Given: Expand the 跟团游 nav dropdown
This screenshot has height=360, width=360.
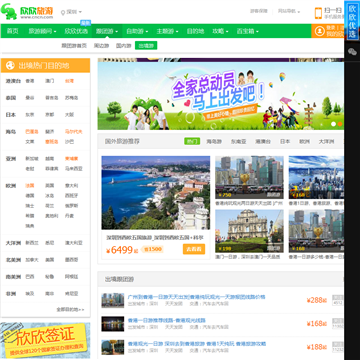Looking at the screenshot, I should (x=107, y=31).
